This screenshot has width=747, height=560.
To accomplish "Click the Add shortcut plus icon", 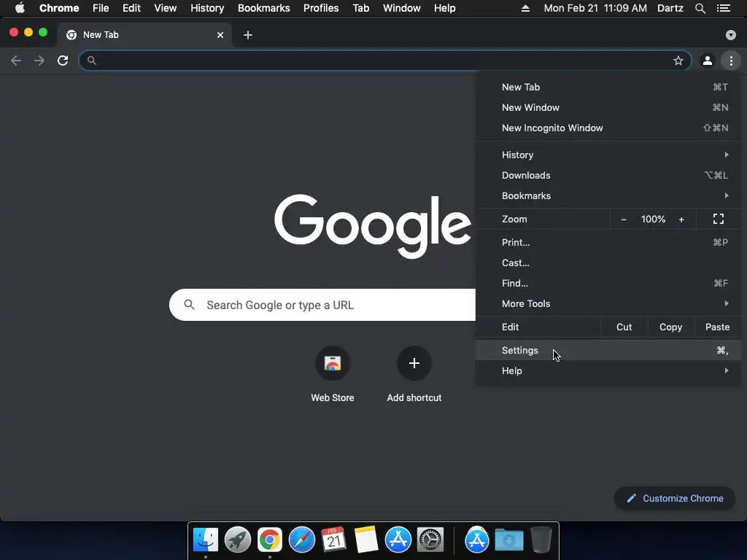I will (x=414, y=363).
